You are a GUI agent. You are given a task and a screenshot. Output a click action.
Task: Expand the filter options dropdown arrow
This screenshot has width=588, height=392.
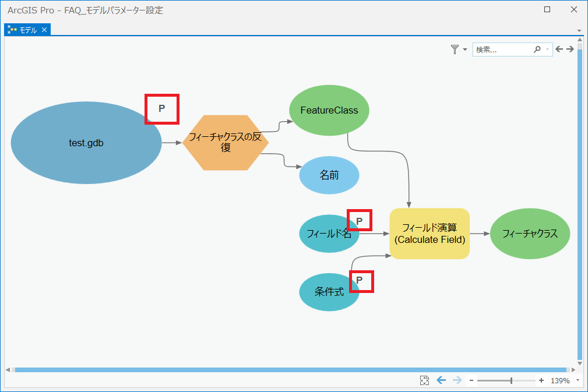[x=465, y=50]
